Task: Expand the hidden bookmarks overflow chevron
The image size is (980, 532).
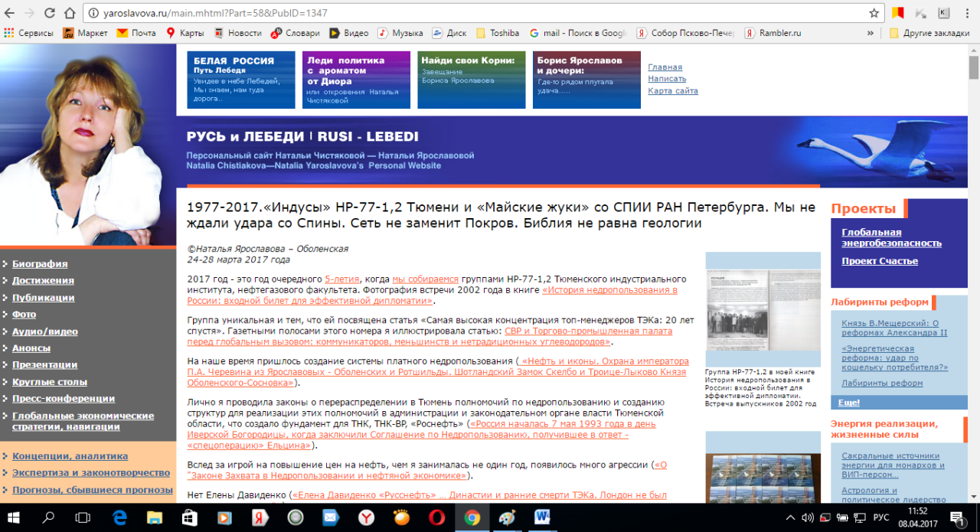Action: [871, 33]
